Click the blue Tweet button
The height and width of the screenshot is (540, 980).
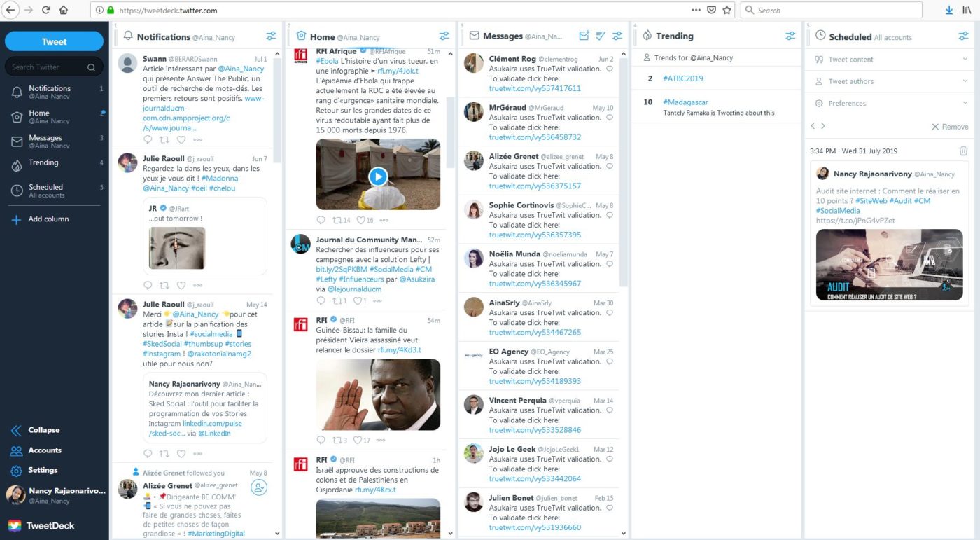pos(54,41)
